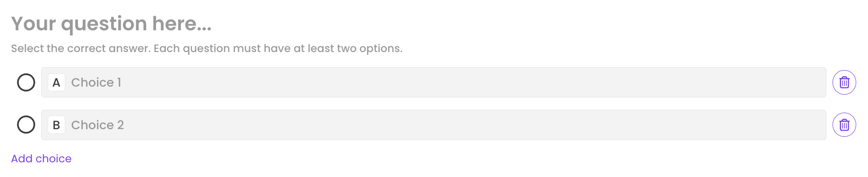The width and height of the screenshot is (868, 177).
Task: Click the letter B badge
Action: (56, 125)
